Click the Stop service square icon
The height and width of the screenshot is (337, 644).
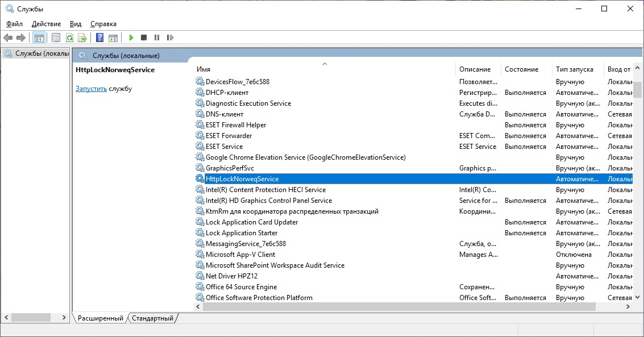click(144, 38)
